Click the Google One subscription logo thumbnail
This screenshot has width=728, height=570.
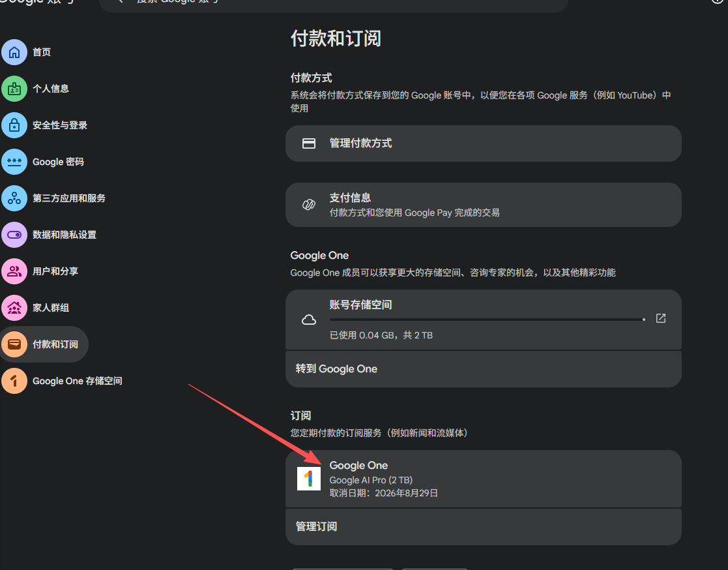(309, 479)
